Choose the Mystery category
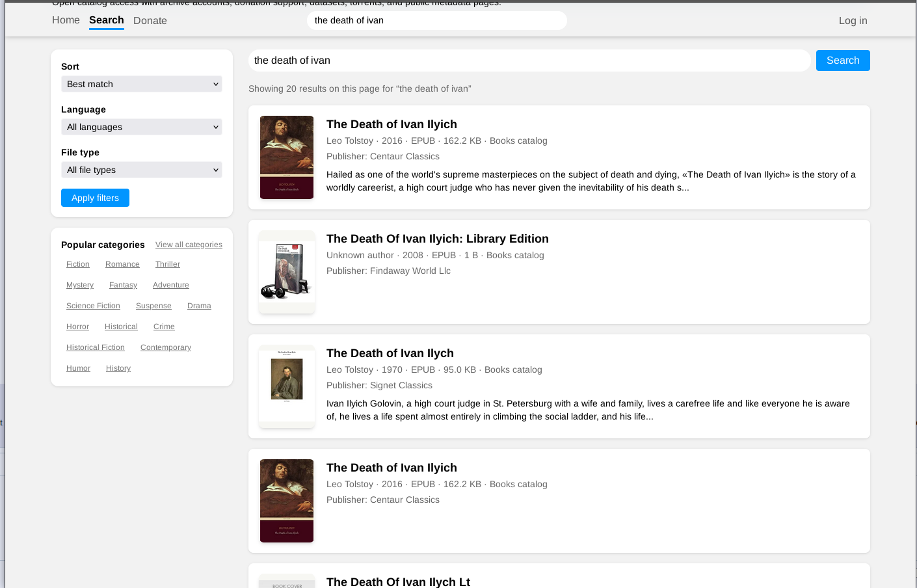The width and height of the screenshot is (917, 588). 80,285
